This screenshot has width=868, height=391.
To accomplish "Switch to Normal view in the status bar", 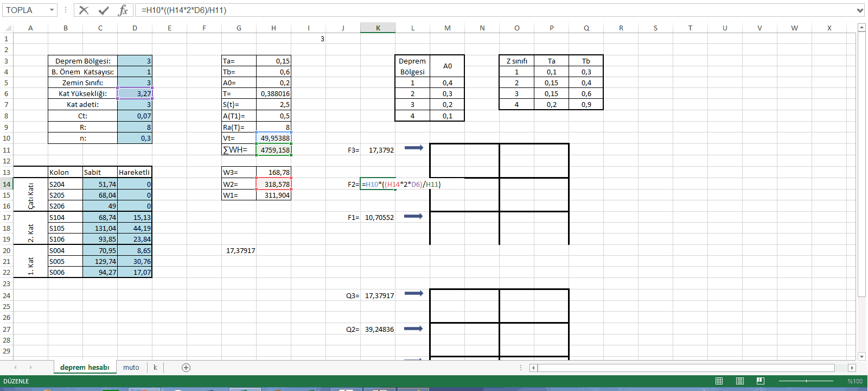I will (719, 381).
